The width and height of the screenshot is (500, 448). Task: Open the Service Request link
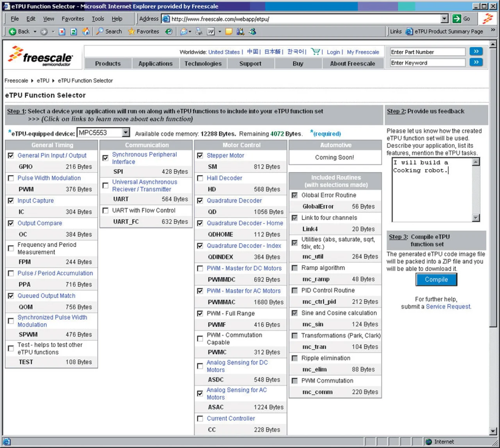[x=448, y=307]
